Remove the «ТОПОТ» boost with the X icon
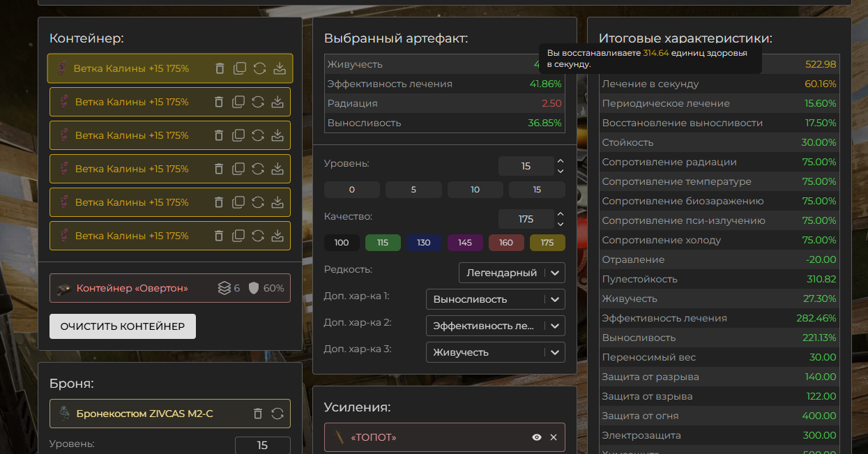 click(x=554, y=437)
